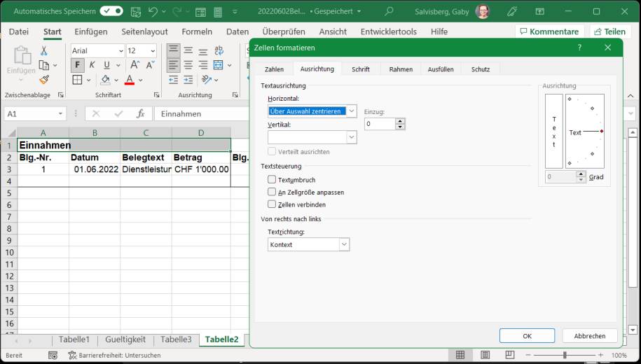Viewport: 641px width, 364px height.
Task: Click the cut scissors icon
Action: [43, 50]
